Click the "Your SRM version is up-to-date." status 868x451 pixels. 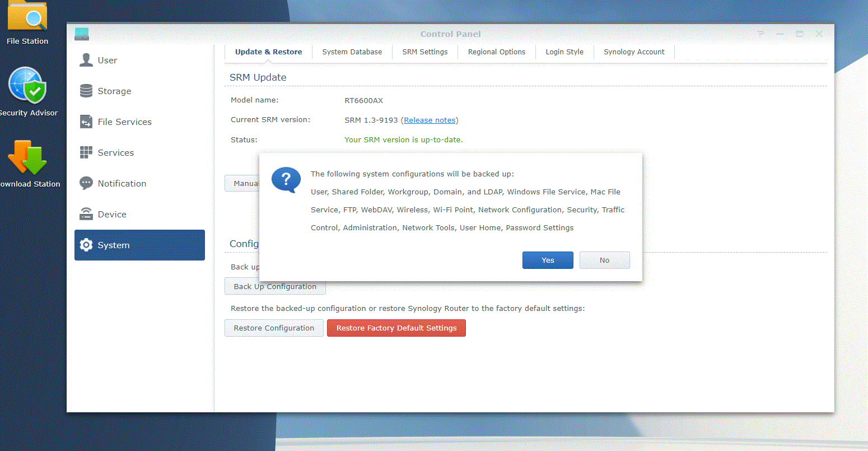point(404,140)
